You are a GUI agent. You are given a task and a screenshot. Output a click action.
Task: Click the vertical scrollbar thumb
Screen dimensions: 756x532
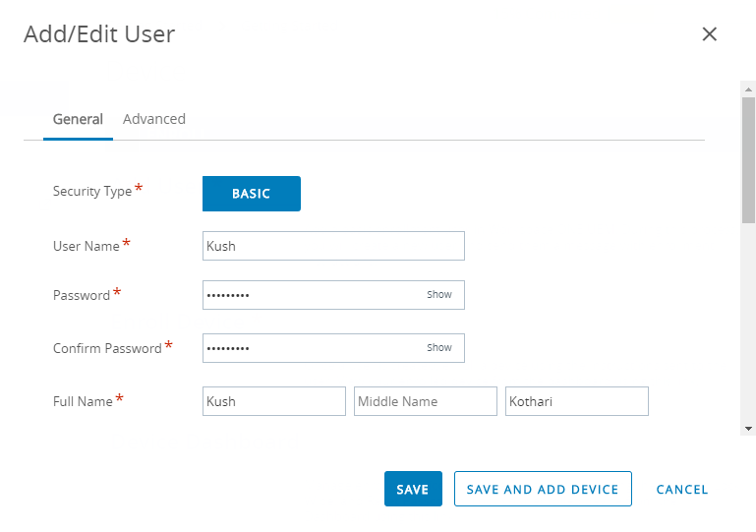pos(748,160)
